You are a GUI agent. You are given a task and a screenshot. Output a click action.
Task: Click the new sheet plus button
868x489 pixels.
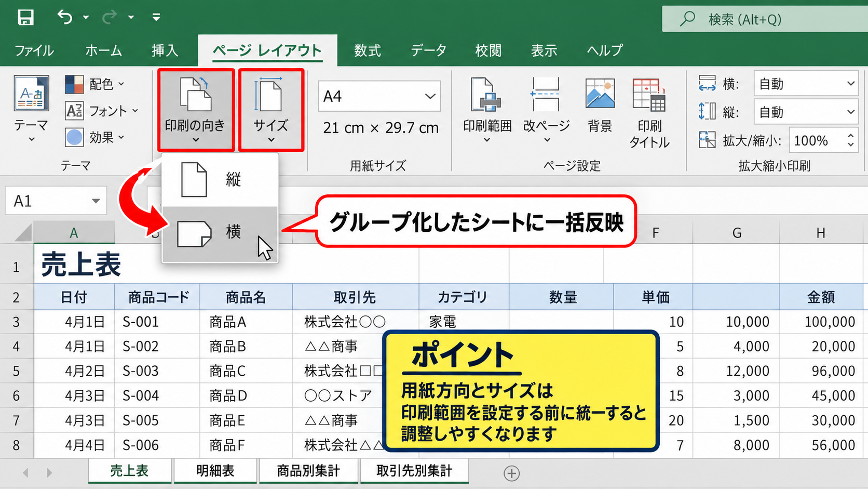click(511, 473)
